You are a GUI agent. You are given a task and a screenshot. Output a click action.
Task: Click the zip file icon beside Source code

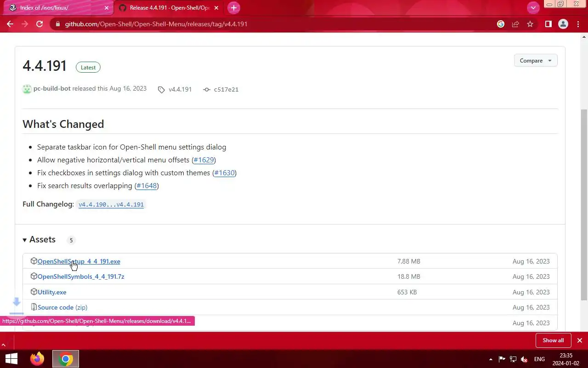click(34, 307)
